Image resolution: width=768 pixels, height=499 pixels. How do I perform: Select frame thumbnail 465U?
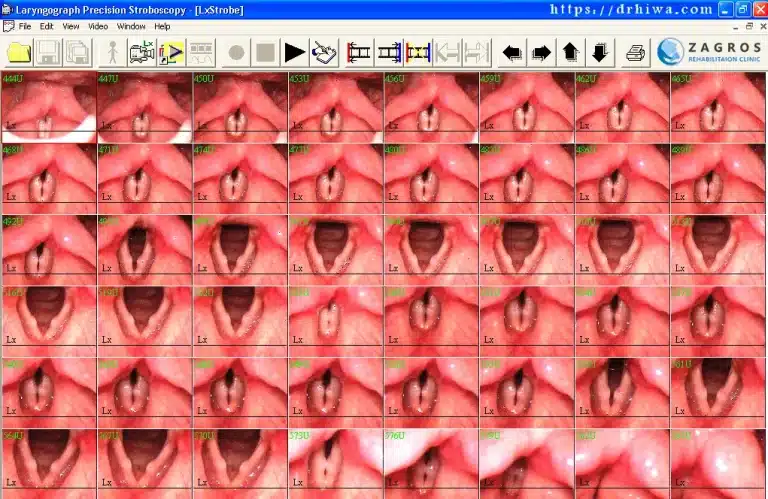point(718,107)
